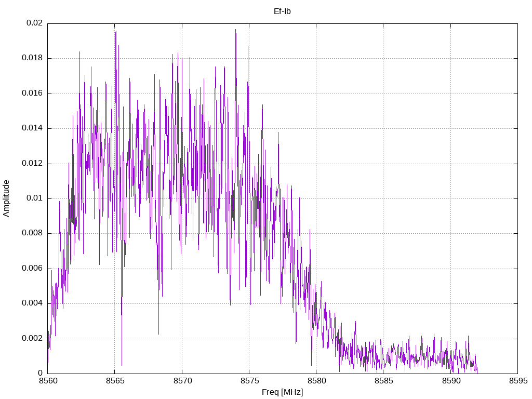Click x-axis tick label 8580
This screenshot has width=532, height=399.
(316, 381)
